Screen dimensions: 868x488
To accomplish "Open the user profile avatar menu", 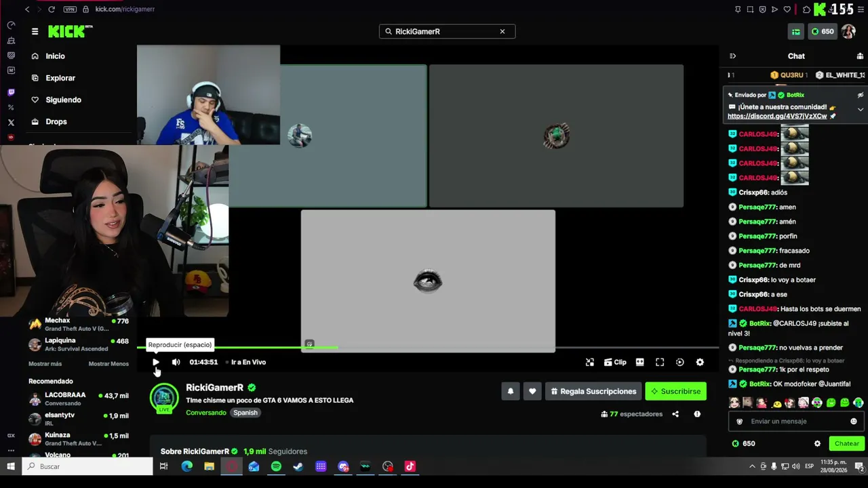I will [x=848, y=31].
